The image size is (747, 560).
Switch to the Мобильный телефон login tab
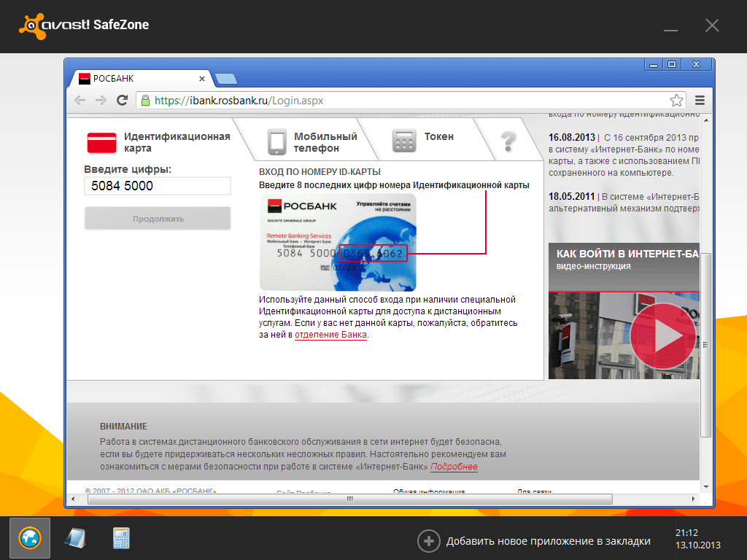(x=312, y=142)
